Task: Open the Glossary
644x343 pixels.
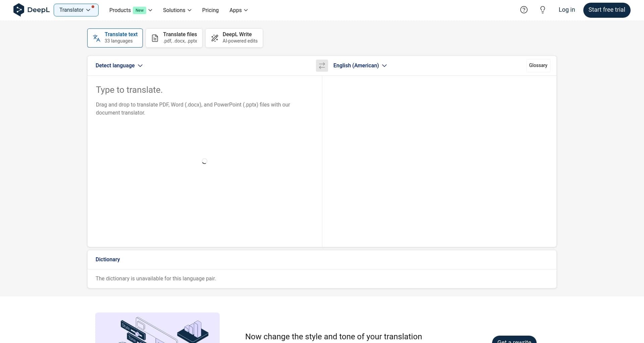Action: [x=538, y=66]
